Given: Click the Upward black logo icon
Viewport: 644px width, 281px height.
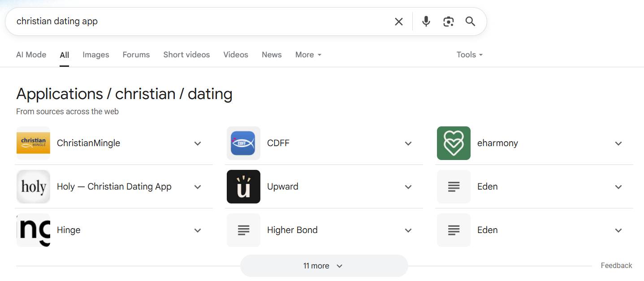Looking at the screenshot, I should [x=243, y=187].
